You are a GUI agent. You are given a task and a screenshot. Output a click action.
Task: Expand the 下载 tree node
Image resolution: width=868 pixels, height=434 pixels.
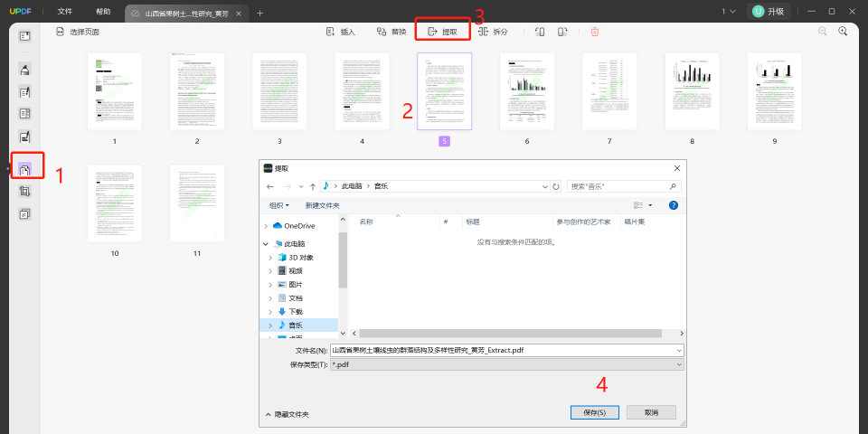(270, 312)
